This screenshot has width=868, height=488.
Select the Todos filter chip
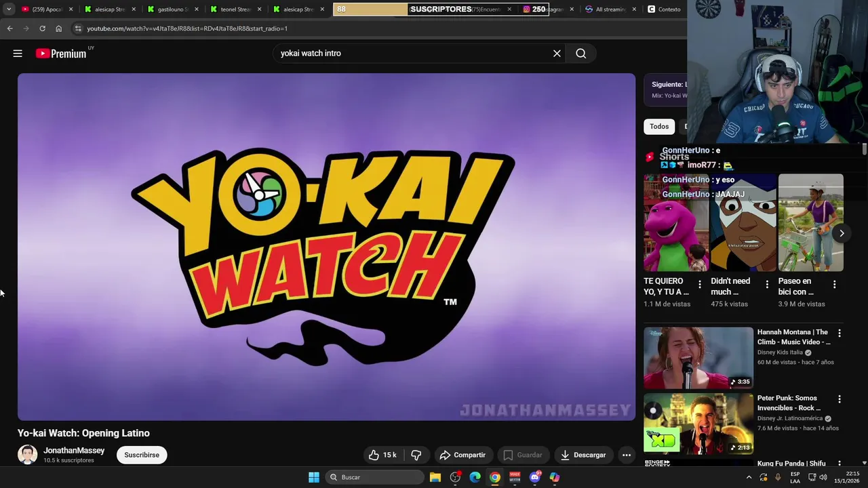coord(659,127)
